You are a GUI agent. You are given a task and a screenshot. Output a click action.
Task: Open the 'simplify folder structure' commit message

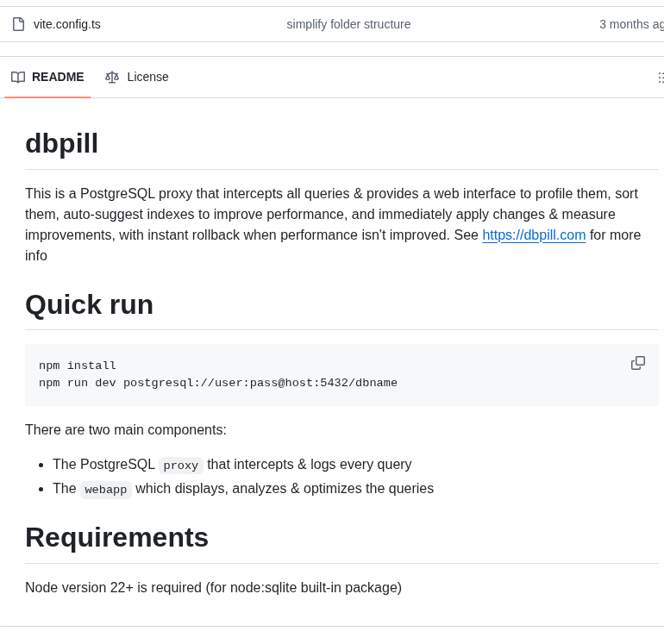pos(348,24)
